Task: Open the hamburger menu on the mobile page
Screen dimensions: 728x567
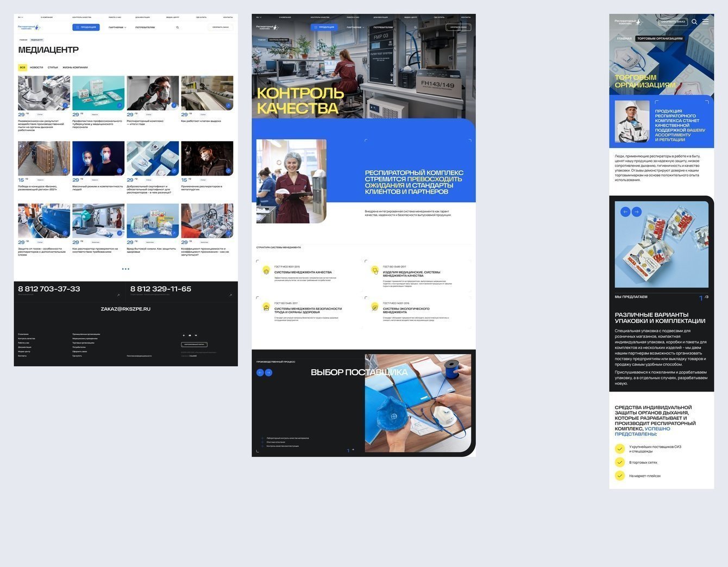Action: click(705, 22)
